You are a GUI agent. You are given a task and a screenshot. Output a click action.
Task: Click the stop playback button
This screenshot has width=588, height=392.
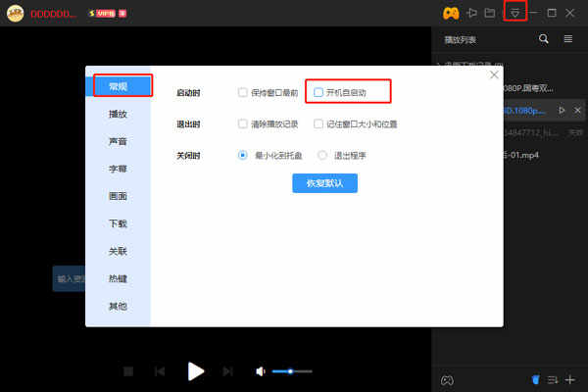click(128, 371)
